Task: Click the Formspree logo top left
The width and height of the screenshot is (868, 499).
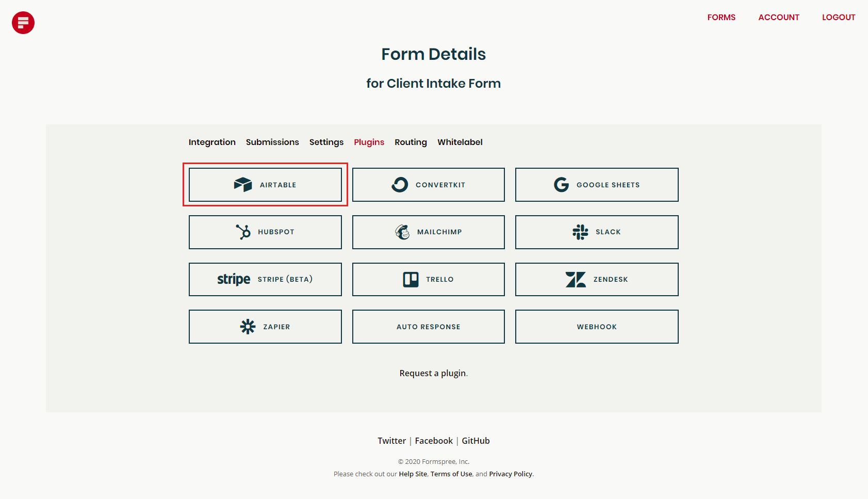Action: (23, 22)
